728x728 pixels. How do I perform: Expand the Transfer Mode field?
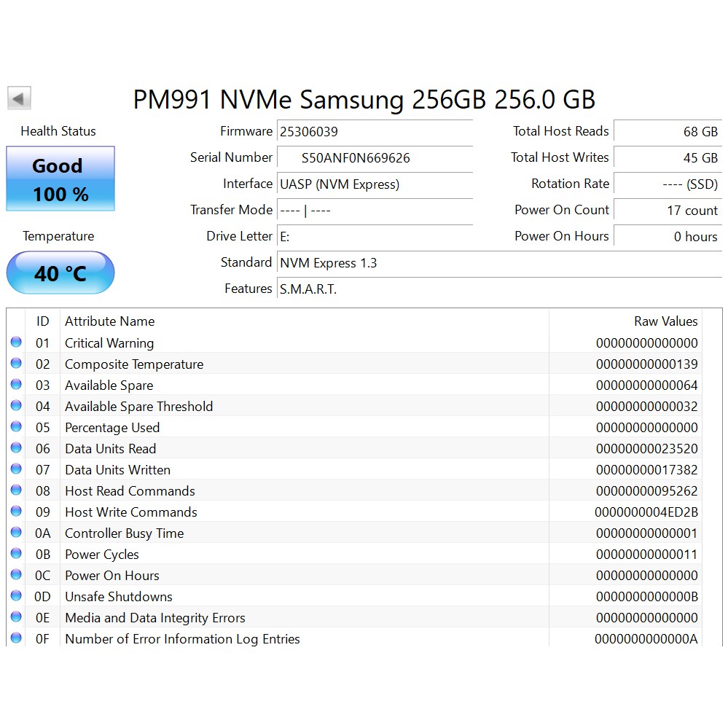click(375, 210)
